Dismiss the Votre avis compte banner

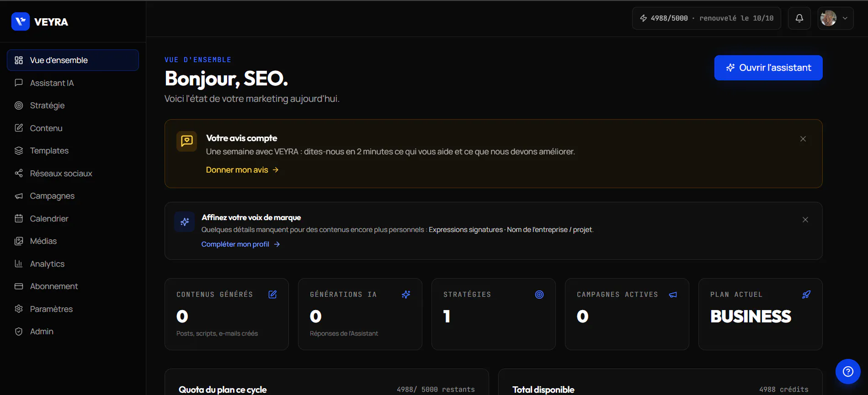[x=803, y=139]
